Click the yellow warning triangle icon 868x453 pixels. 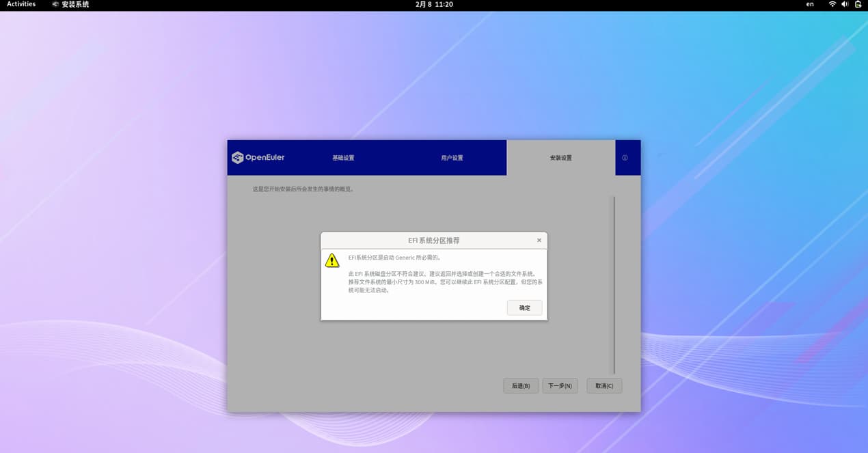tap(332, 260)
